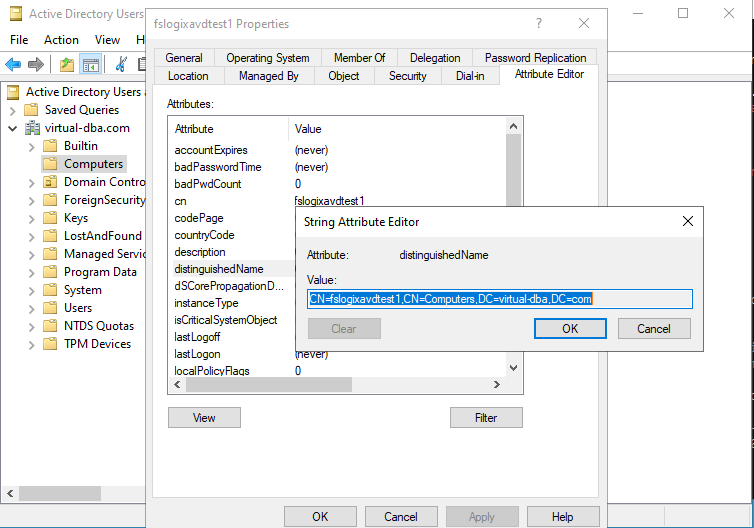
Task: Collapse the virtual-dba.com domain node
Action: [x=13, y=128]
